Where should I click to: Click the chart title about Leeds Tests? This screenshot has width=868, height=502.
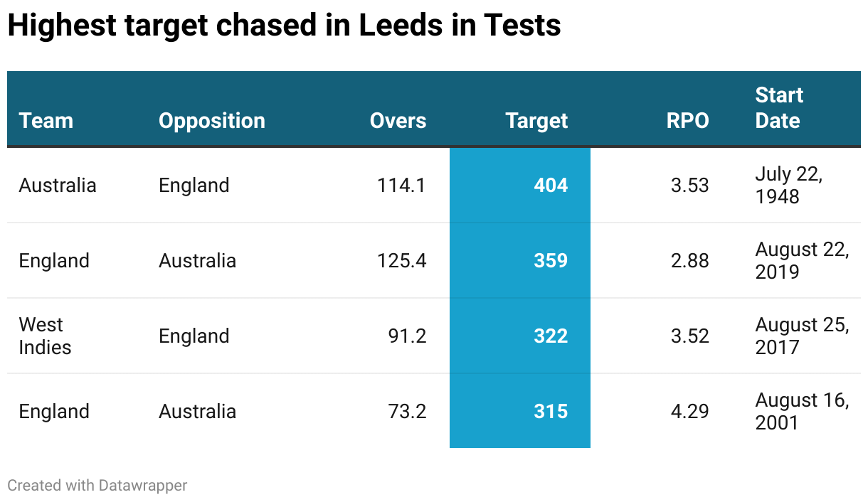[x=284, y=26]
